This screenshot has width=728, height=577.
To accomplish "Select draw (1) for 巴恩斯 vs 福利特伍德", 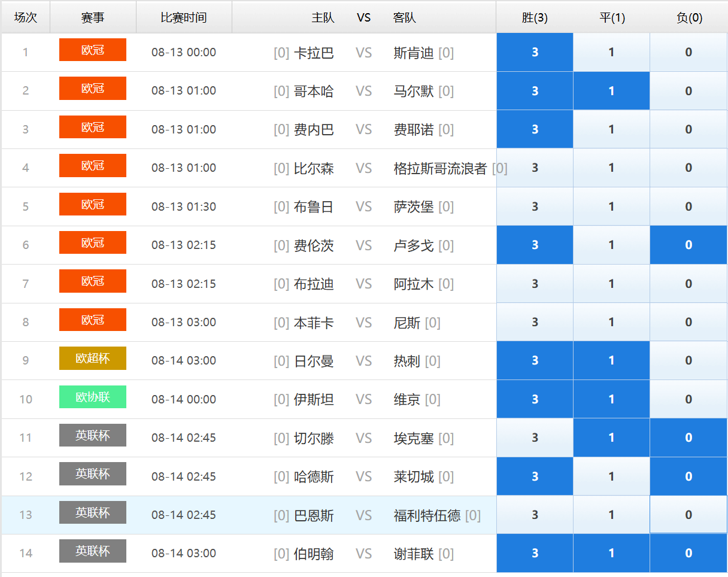I will [x=611, y=515].
